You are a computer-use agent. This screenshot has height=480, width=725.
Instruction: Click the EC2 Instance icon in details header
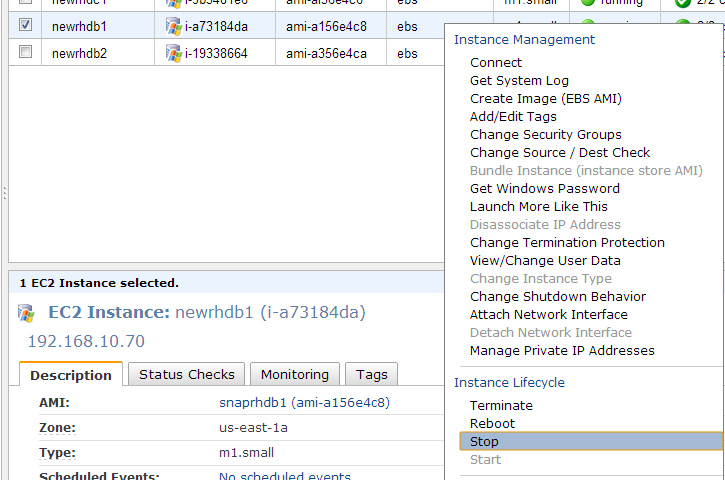click(x=26, y=313)
